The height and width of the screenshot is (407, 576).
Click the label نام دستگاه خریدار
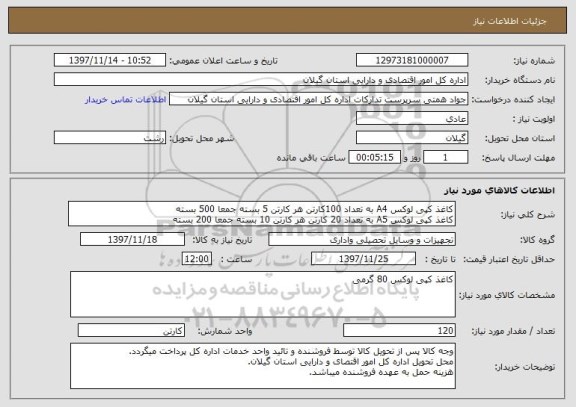[x=520, y=80]
